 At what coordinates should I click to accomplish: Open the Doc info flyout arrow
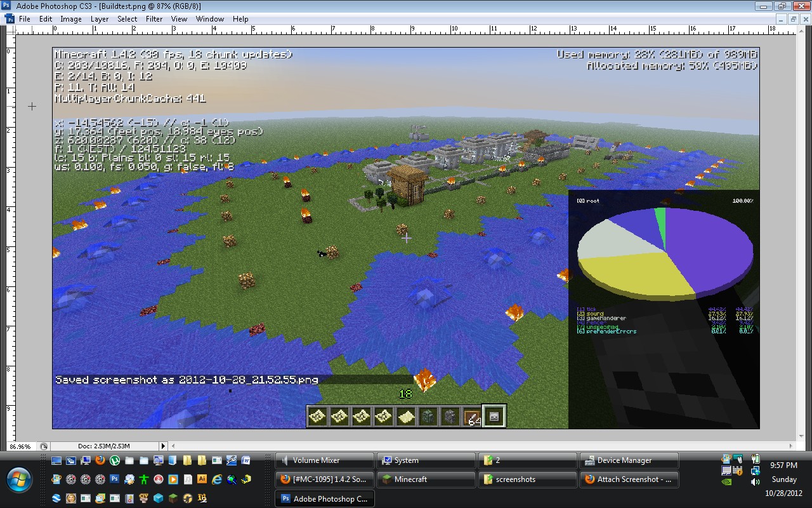[x=163, y=446]
